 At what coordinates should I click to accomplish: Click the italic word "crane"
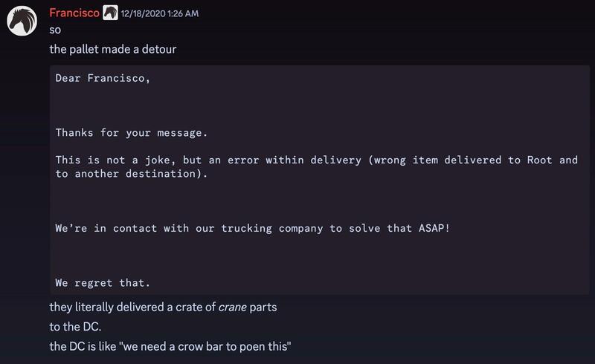pos(232,307)
